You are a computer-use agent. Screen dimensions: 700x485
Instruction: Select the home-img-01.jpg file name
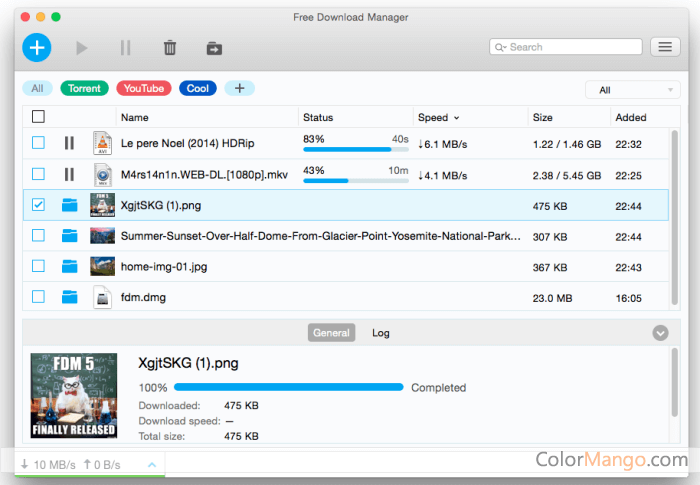pos(164,267)
